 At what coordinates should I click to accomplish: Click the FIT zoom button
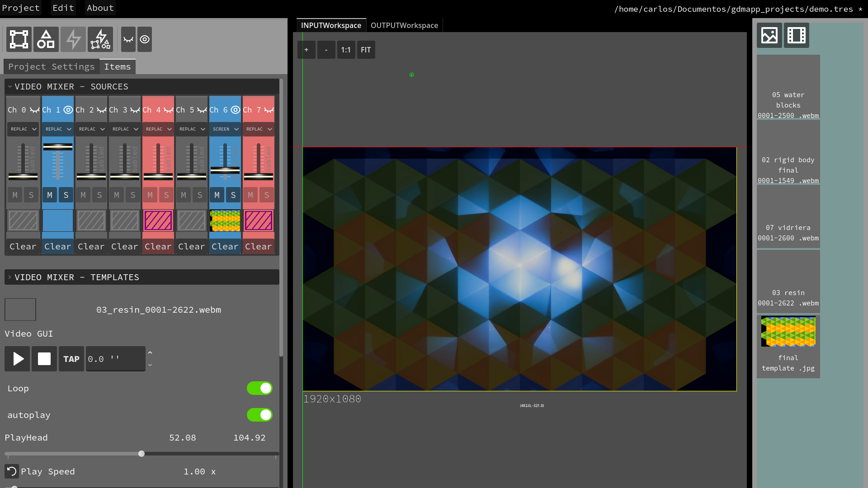[x=366, y=50]
